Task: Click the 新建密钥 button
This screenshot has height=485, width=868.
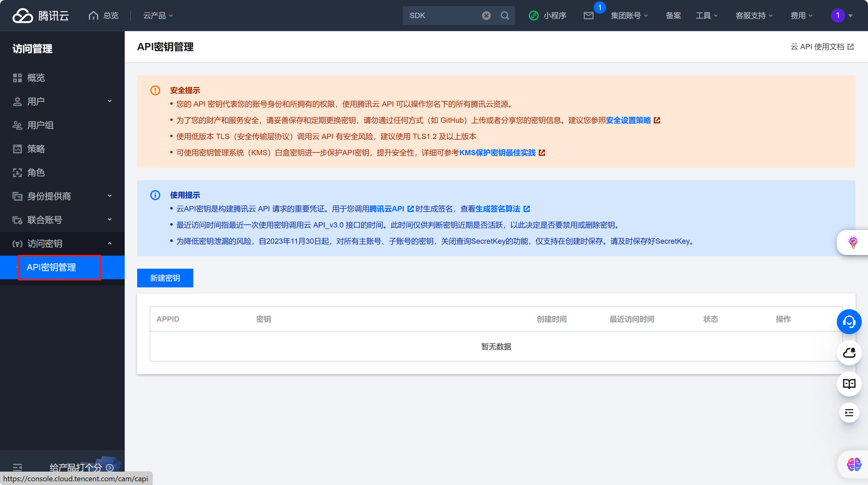Action: 165,278
